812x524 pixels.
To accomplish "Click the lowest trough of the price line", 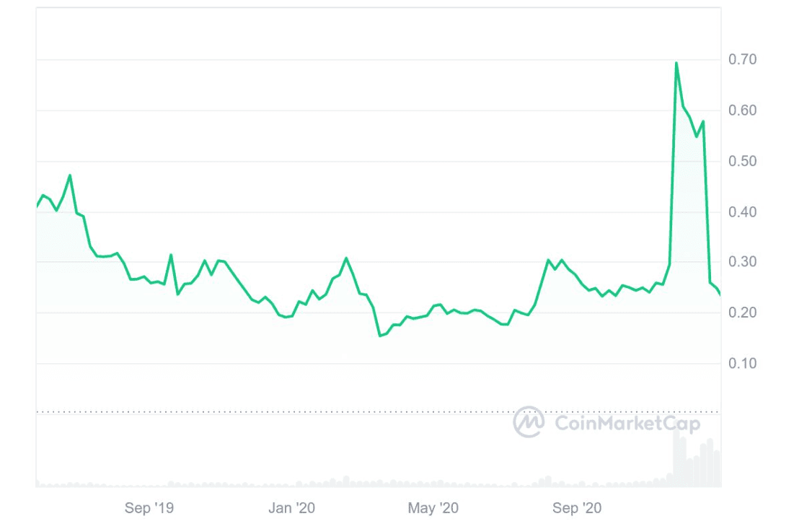I will click(x=380, y=336).
